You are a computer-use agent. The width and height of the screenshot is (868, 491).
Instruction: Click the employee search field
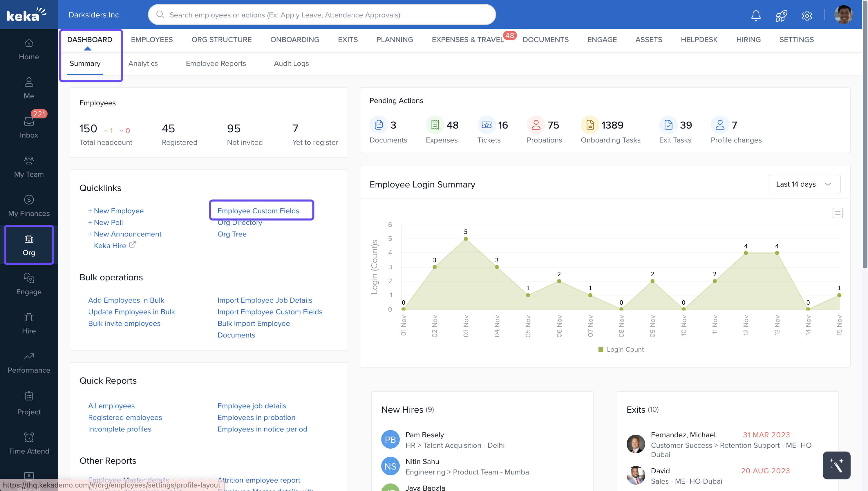[x=321, y=15]
